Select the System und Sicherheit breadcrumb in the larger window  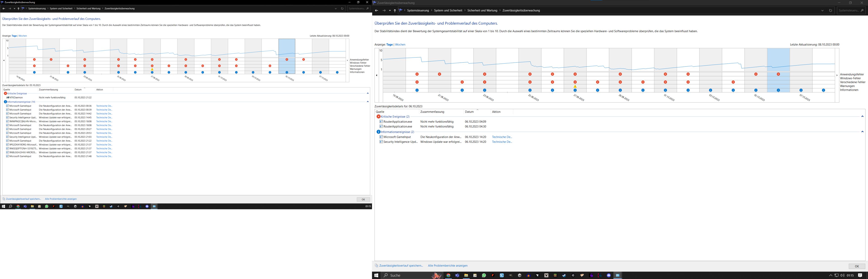pyautogui.click(x=448, y=10)
